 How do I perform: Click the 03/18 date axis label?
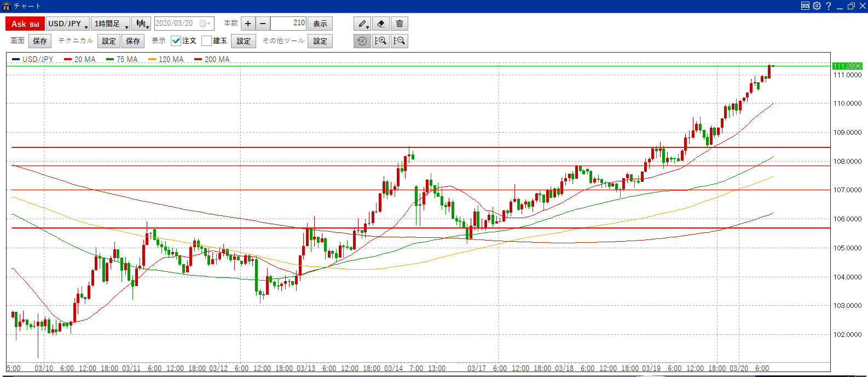pos(564,368)
